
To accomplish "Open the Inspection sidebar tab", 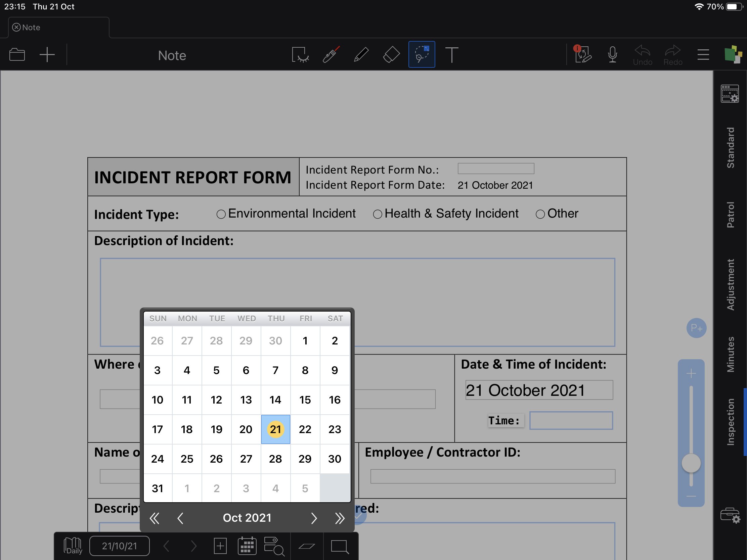I will tap(730, 422).
